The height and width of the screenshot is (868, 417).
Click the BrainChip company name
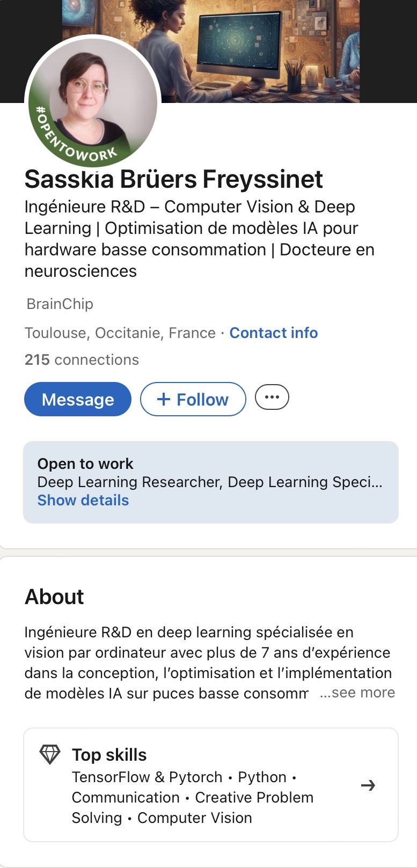click(x=60, y=304)
